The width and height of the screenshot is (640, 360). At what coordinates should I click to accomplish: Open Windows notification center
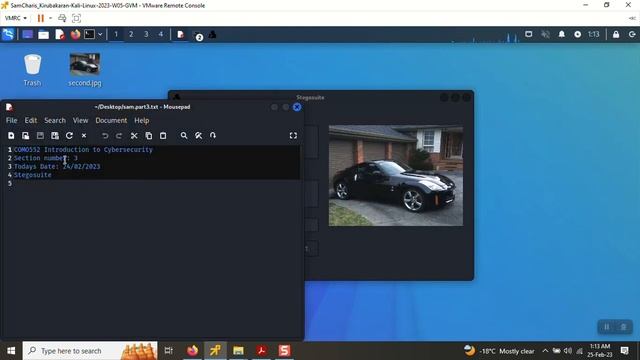tap(624, 351)
